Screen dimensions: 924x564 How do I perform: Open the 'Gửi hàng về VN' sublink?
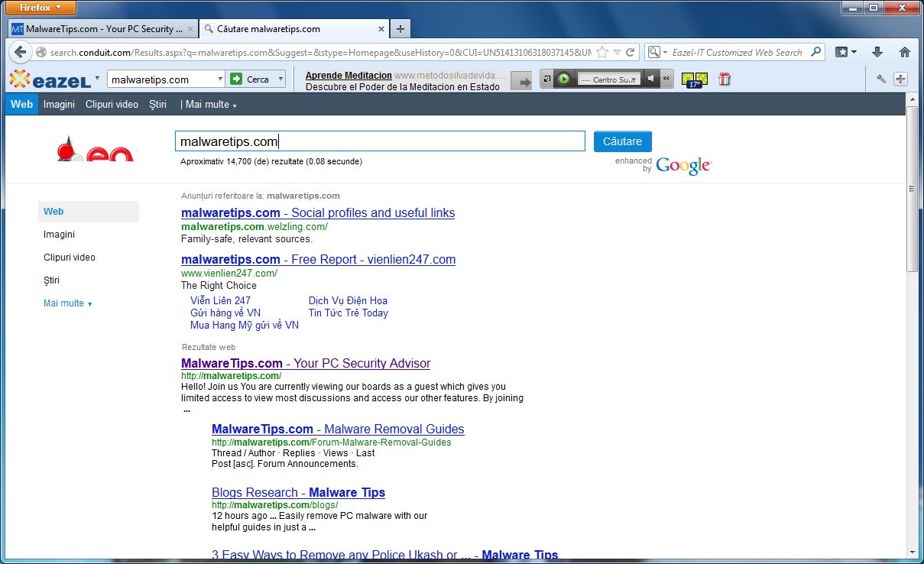point(225,313)
